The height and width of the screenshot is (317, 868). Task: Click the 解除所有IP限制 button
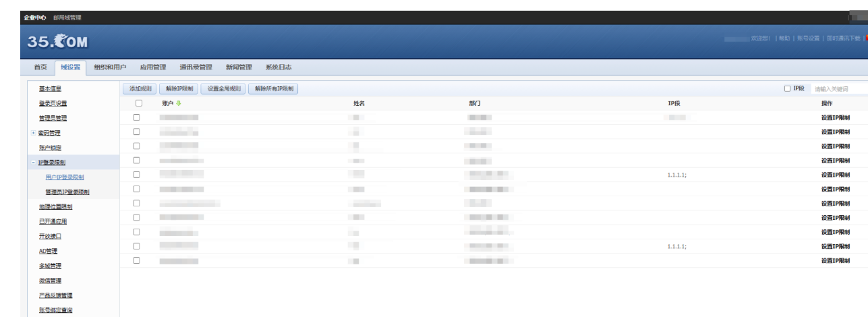point(273,89)
